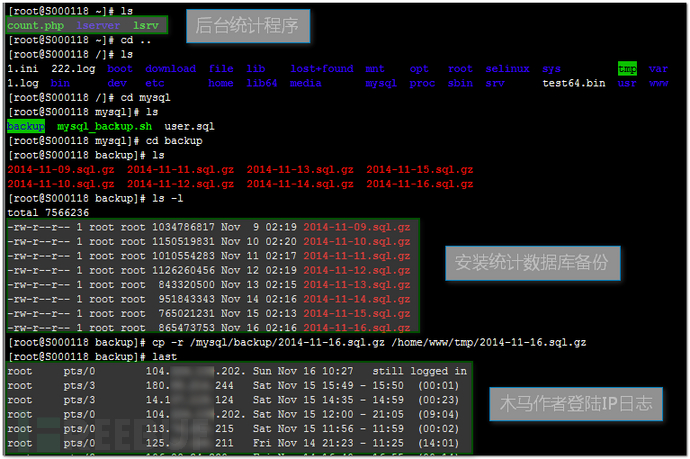Click the timestamp 02:13 in the long listing
Image resolution: width=690 pixels, height=459 pixels.
pos(281,314)
